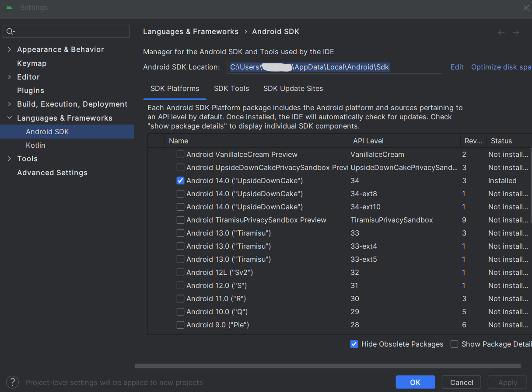This screenshot has height=392, width=532.
Task: Click the Android SDK Location path field
Action: click(335, 67)
